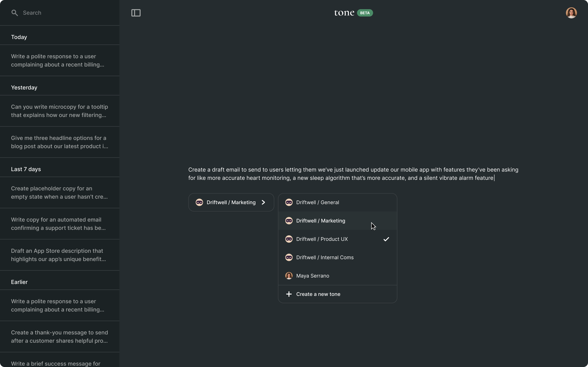Open the user profile avatar
Screen dimensions: 588x367
click(x=571, y=13)
